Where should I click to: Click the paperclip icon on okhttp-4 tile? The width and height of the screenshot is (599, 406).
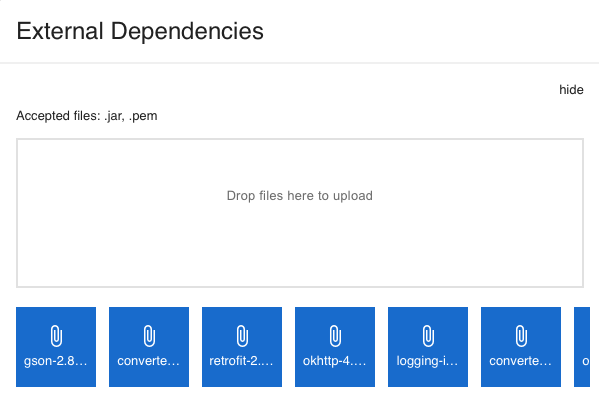335,336
